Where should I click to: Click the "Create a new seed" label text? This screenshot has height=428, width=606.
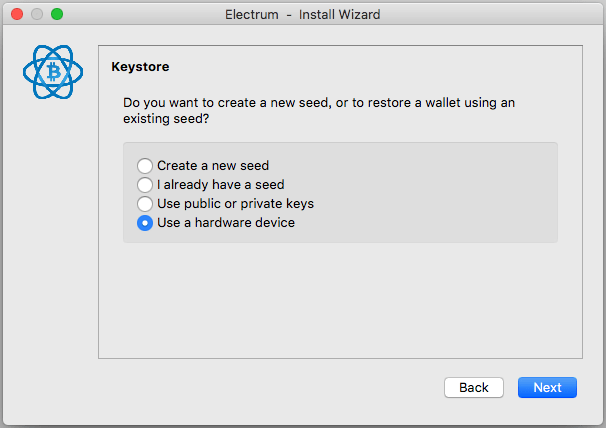pyautogui.click(x=213, y=166)
